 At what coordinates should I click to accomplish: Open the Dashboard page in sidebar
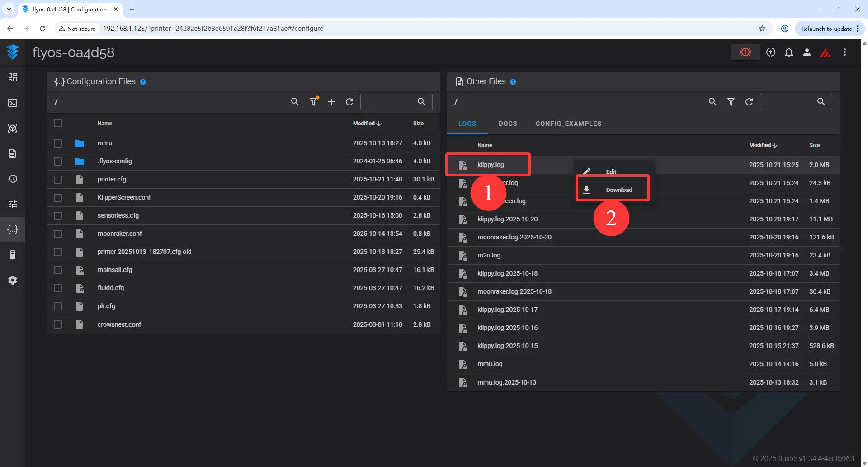(13, 77)
